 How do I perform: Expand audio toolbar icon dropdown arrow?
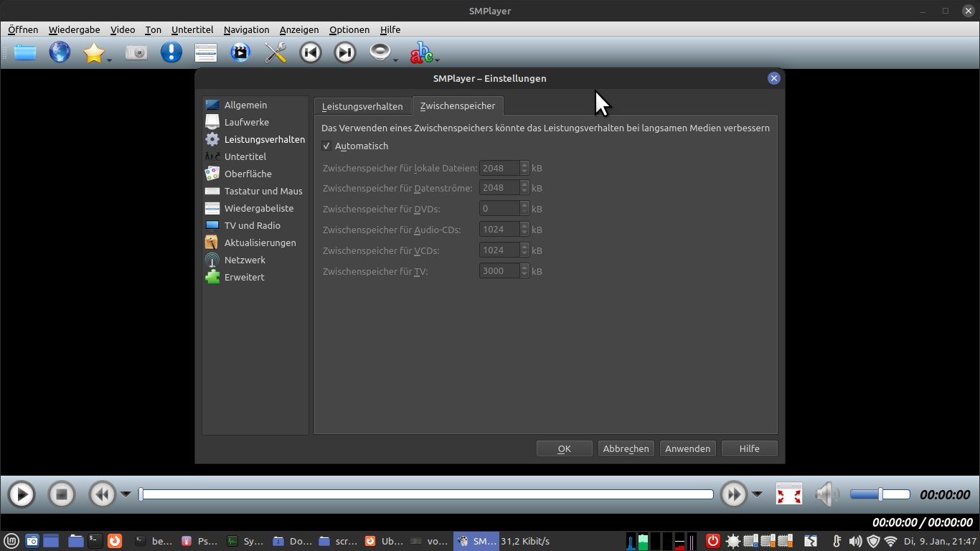[x=395, y=60]
